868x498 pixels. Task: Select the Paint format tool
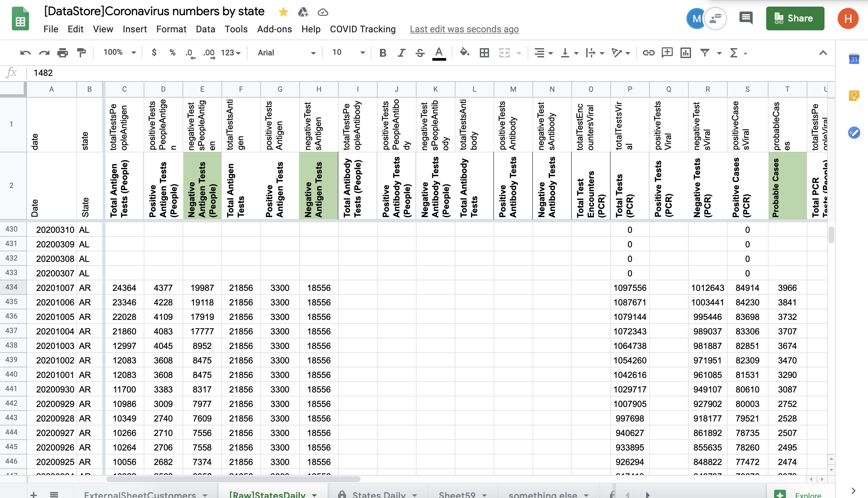coord(81,53)
